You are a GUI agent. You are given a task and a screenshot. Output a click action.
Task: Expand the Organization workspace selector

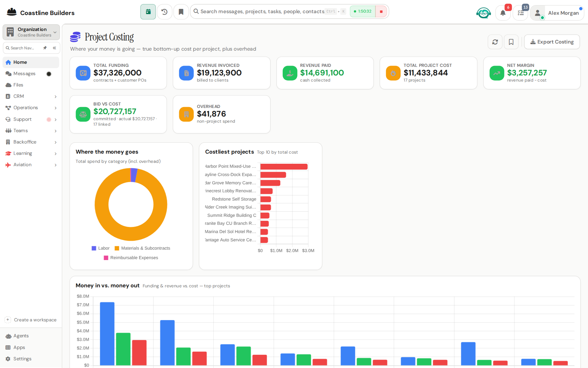(31, 32)
